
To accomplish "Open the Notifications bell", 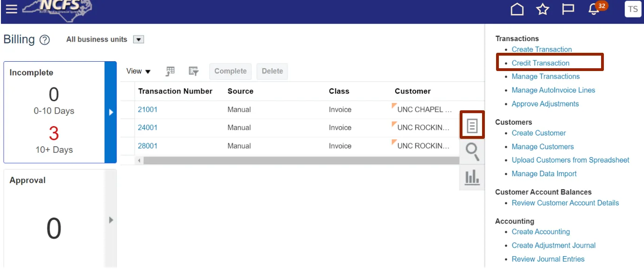I will click(x=594, y=9).
